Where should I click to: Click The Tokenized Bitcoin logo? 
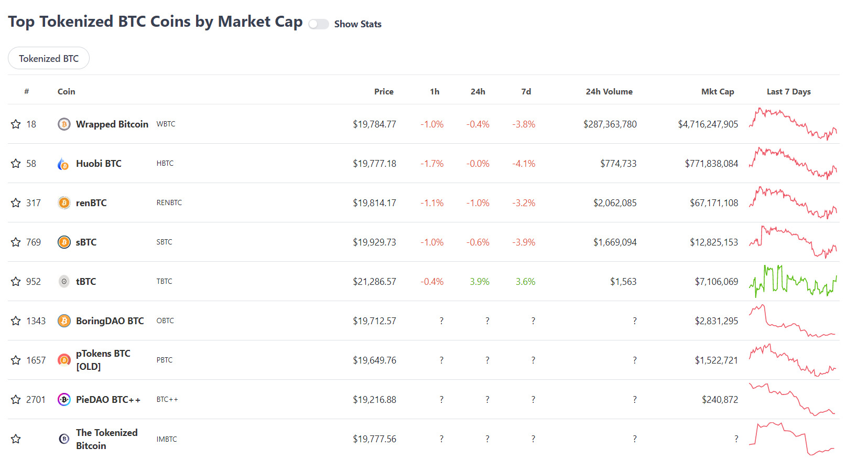pyautogui.click(x=64, y=439)
